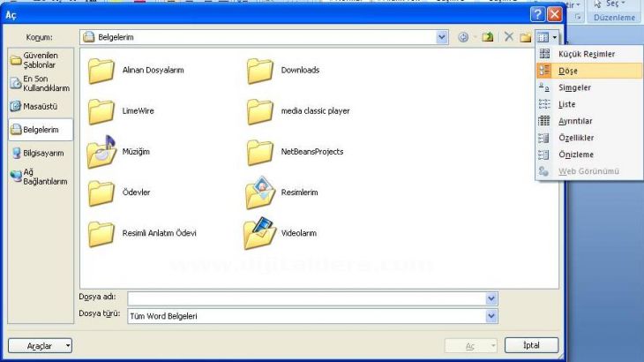644x362 pixels.
Task: Open the Araçlar tools dropdown button
Action: click(x=41, y=345)
